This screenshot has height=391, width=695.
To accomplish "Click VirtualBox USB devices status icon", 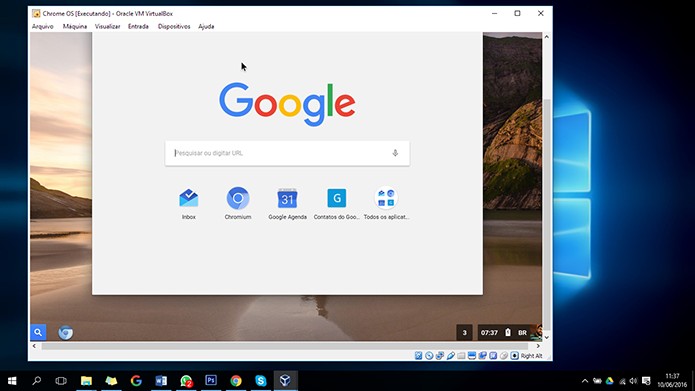I will [450, 356].
